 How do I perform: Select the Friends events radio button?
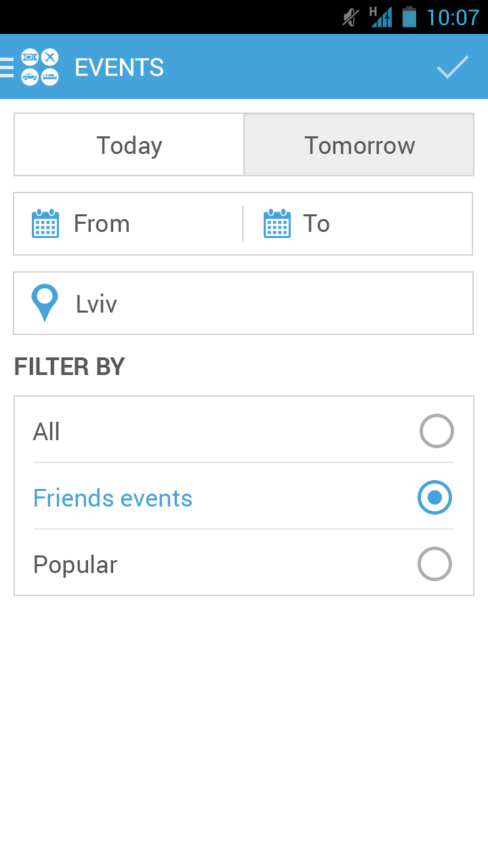click(x=435, y=498)
